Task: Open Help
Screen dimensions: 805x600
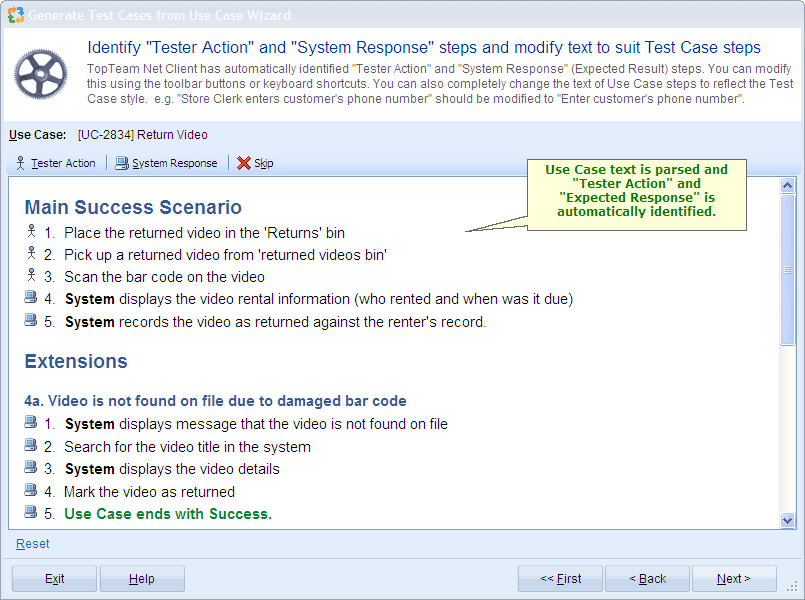Action: pyautogui.click(x=142, y=578)
